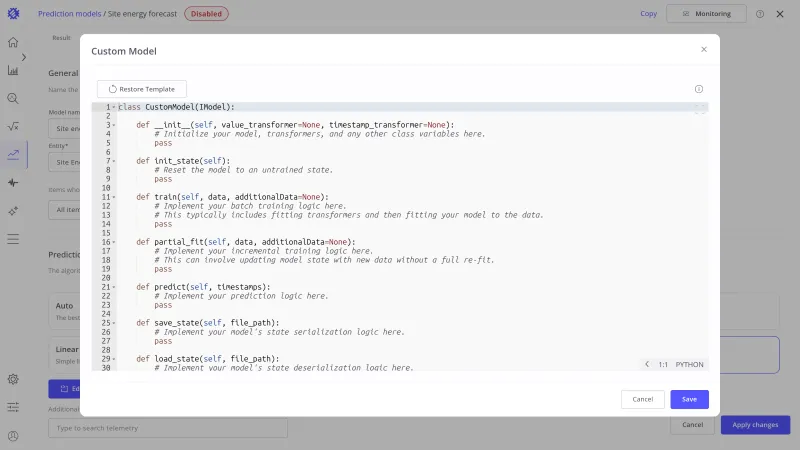Close the Custom Model dialog
The image size is (800, 450).
[x=704, y=49]
